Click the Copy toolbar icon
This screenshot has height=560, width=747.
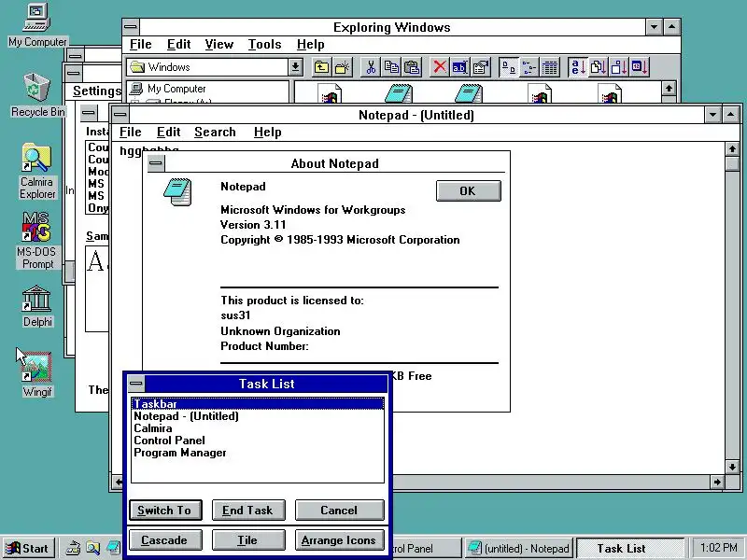pyautogui.click(x=391, y=67)
